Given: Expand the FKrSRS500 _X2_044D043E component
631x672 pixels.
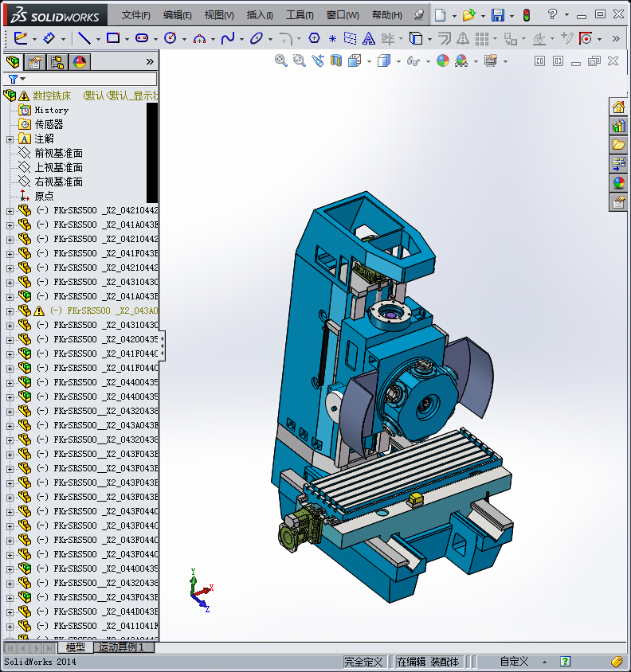Looking at the screenshot, I should click(10, 612).
